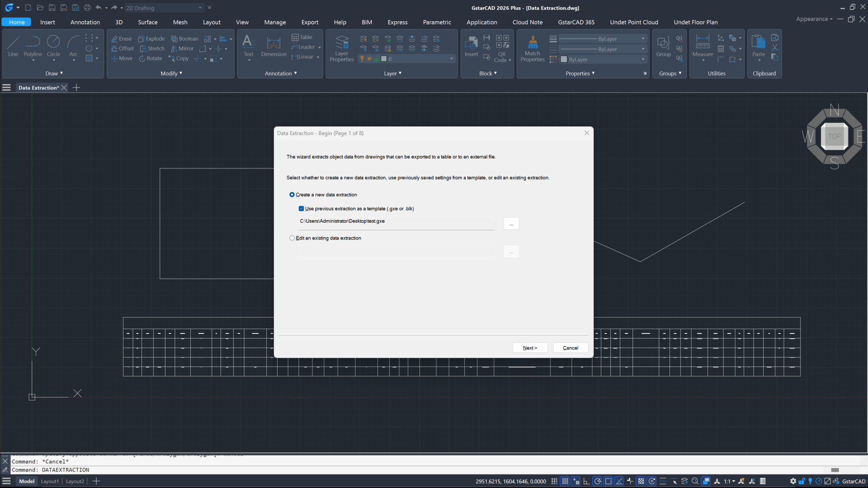Viewport: 868px width, 488px height.
Task: Click the Next button in wizard
Action: 530,348
